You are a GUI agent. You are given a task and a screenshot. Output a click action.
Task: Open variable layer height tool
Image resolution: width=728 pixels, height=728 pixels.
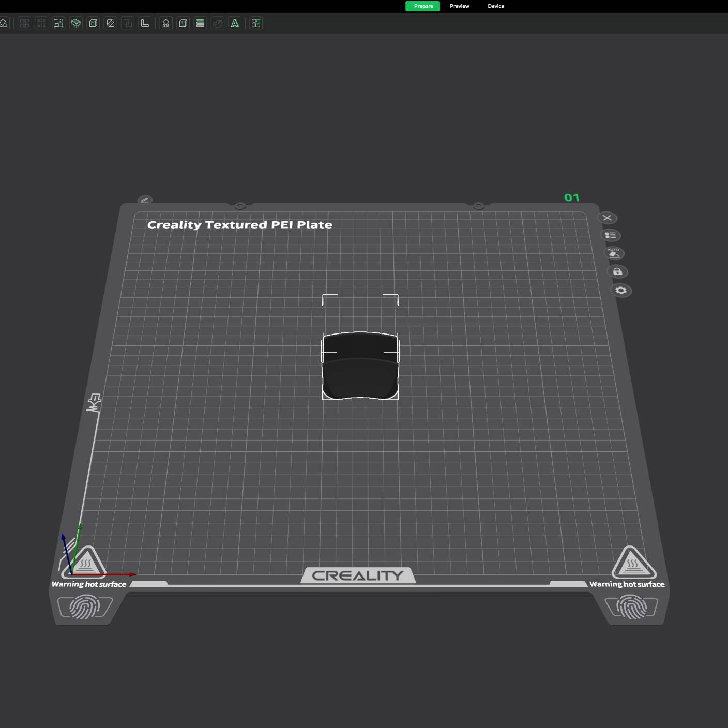point(201,23)
